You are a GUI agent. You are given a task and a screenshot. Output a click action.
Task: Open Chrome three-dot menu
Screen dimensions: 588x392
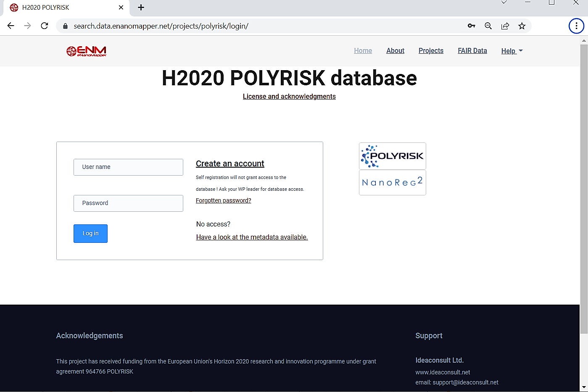click(576, 26)
